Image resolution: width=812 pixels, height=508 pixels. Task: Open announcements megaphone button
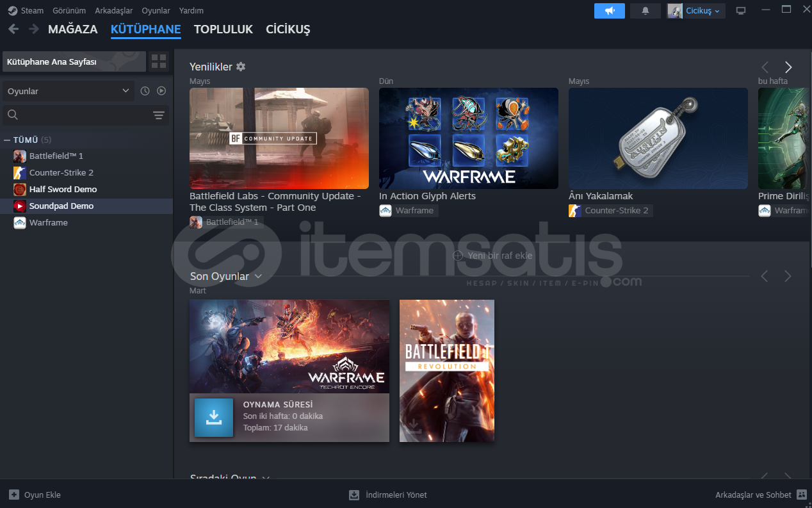[x=609, y=10]
